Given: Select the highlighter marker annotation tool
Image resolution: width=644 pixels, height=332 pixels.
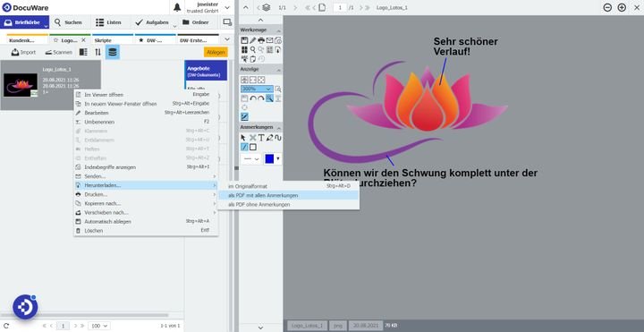Looking at the screenshot, I should (270, 138).
